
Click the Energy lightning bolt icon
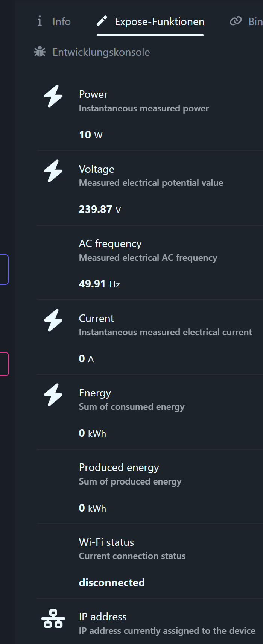(x=53, y=395)
